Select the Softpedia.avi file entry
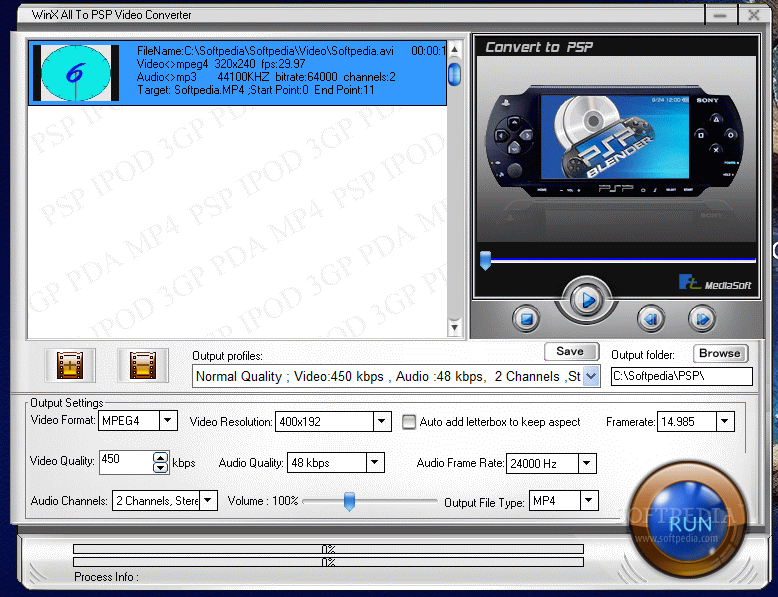778x597 pixels. (x=238, y=73)
